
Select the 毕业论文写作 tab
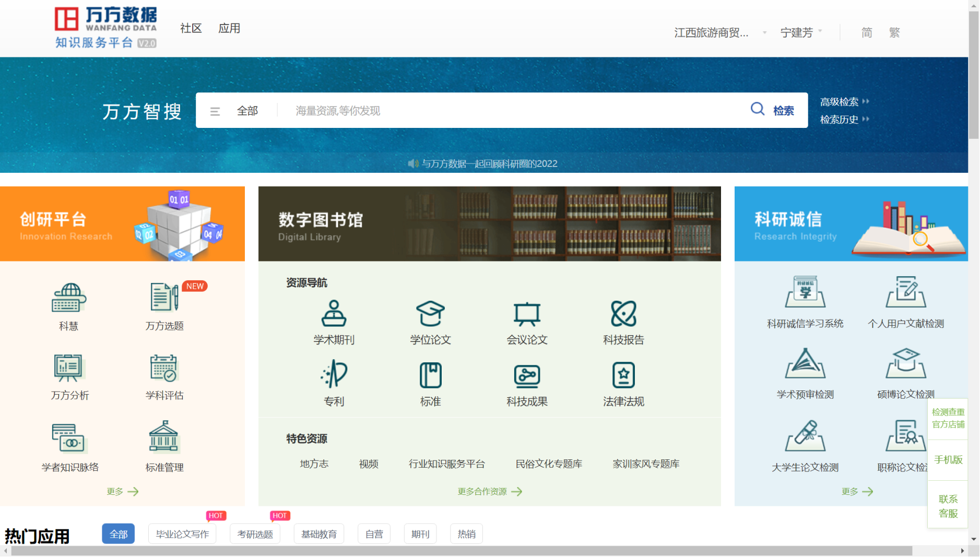tap(182, 534)
